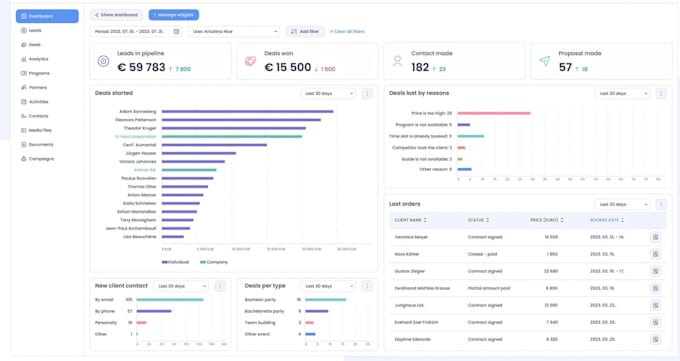Open the three-dot menu of Deals lost by reasons
The width and height of the screenshot is (680, 361).
661,93
